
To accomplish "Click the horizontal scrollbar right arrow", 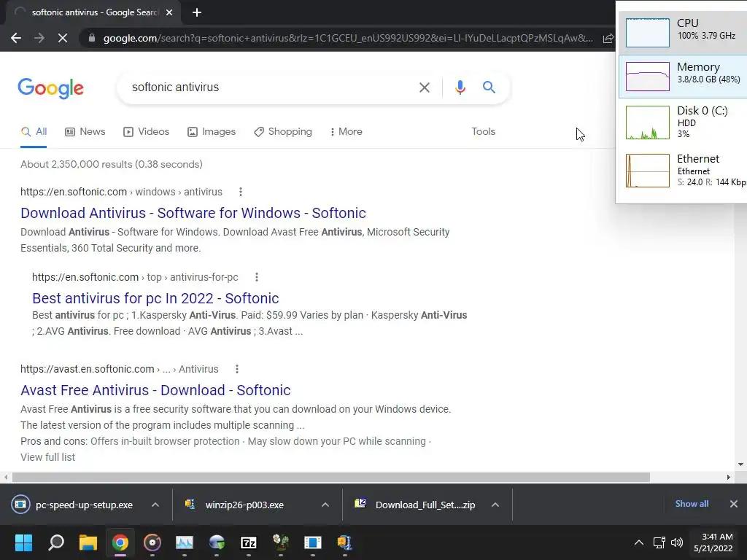I will coord(728,477).
